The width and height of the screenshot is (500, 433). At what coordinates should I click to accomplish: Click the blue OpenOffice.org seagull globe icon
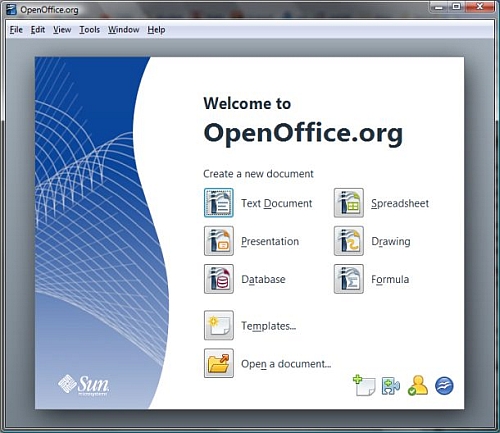(444, 386)
